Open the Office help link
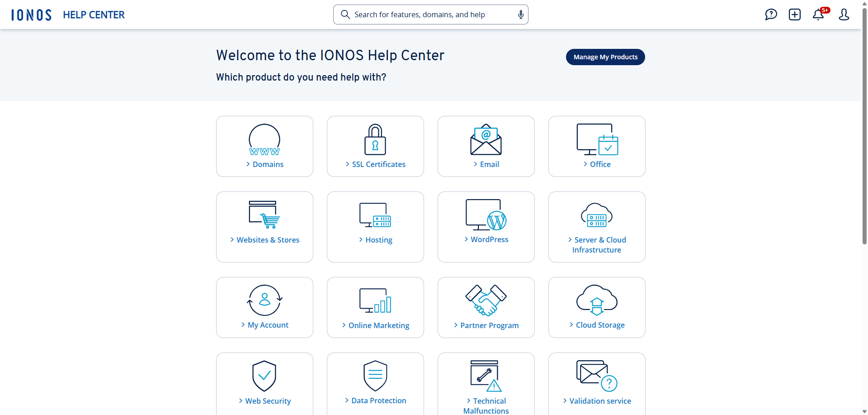This screenshot has height=415, width=868. 597,164
